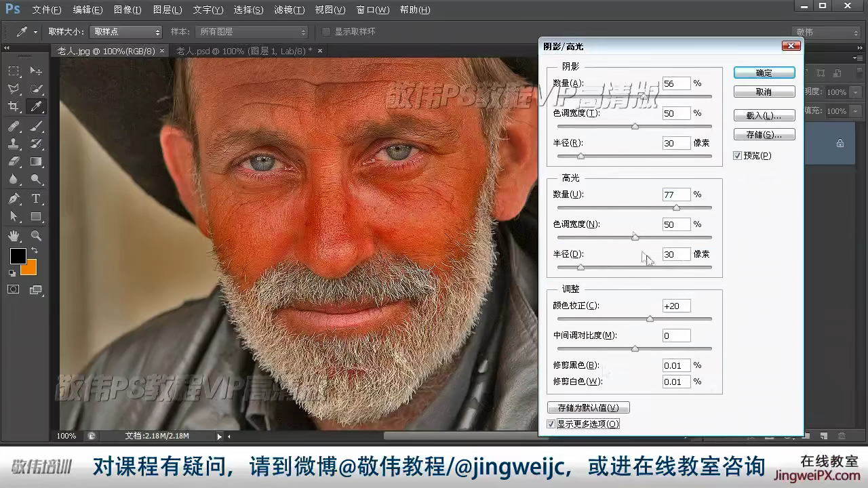Open the 图层(L) menu
868x488 pixels.
tap(167, 10)
